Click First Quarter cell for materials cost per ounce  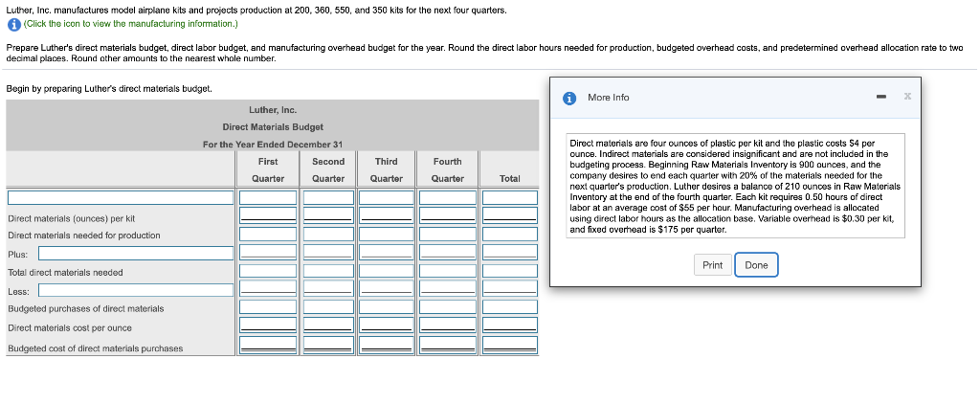(x=268, y=325)
